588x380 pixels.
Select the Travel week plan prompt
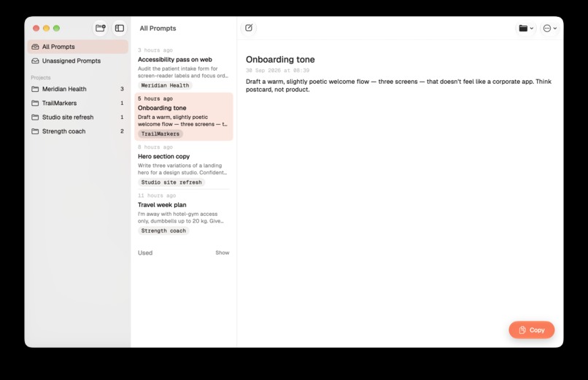(x=184, y=214)
